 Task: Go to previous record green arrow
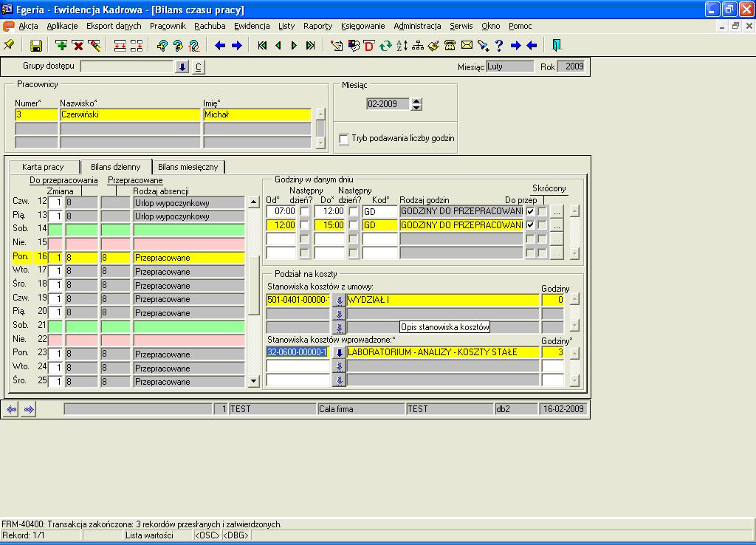click(278, 46)
